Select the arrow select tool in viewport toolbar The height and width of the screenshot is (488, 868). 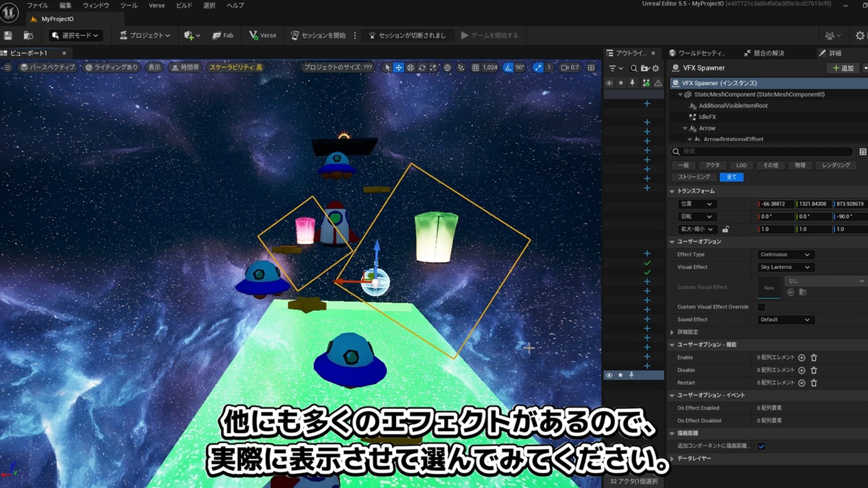387,67
